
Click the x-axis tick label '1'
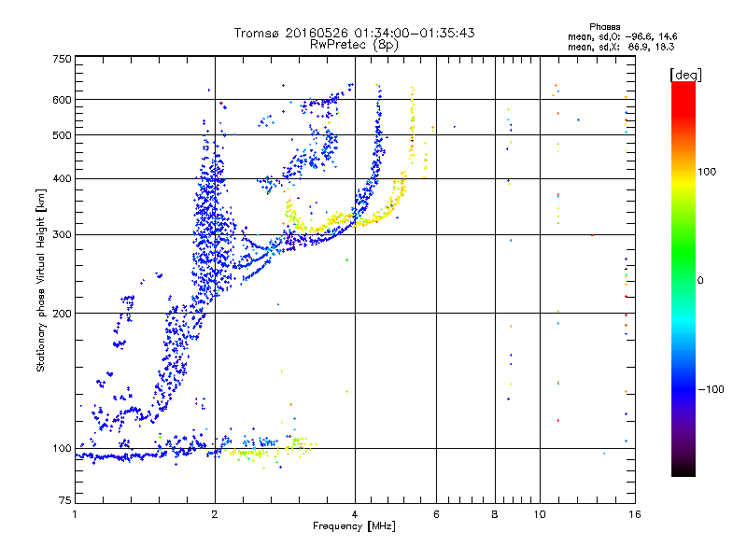click(x=75, y=514)
